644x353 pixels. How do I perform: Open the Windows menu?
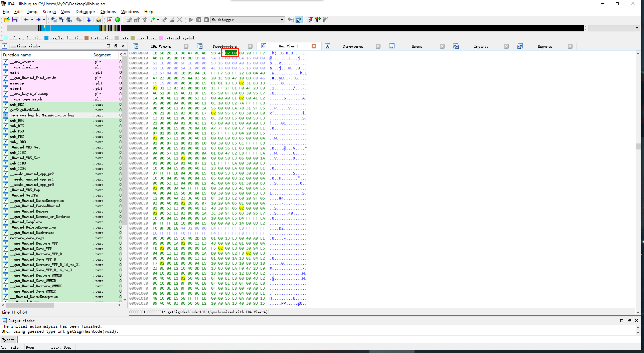(130, 11)
